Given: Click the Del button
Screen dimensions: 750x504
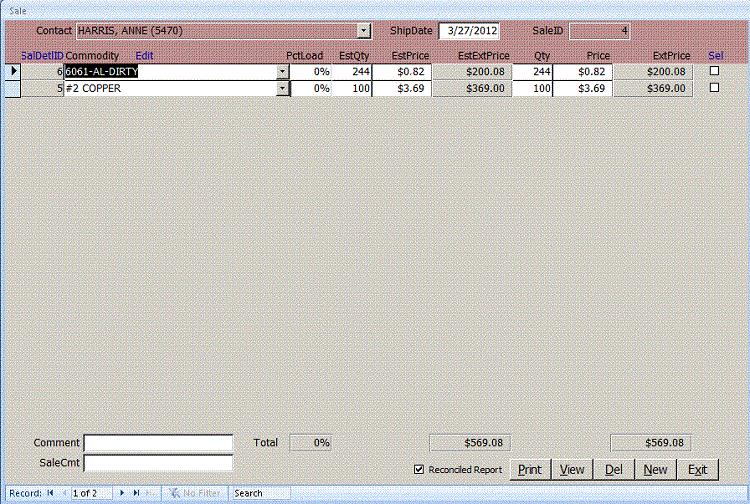Looking at the screenshot, I should click(614, 470).
